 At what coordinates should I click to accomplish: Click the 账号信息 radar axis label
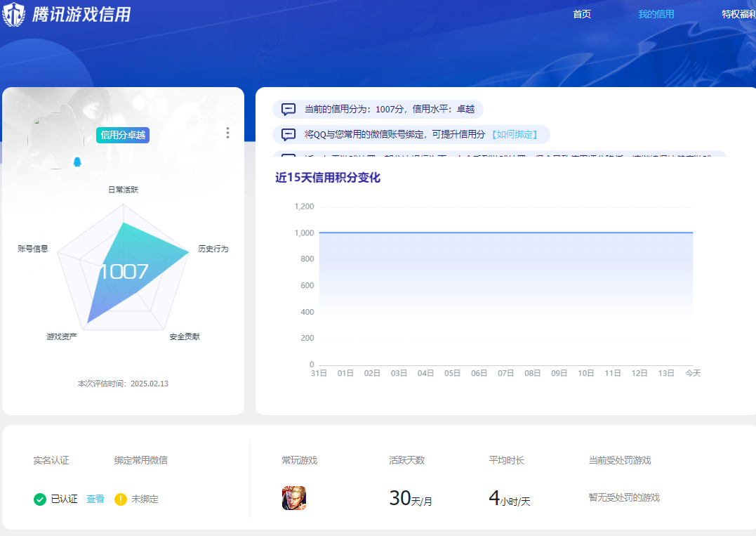pyautogui.click(x=33, y=249)
